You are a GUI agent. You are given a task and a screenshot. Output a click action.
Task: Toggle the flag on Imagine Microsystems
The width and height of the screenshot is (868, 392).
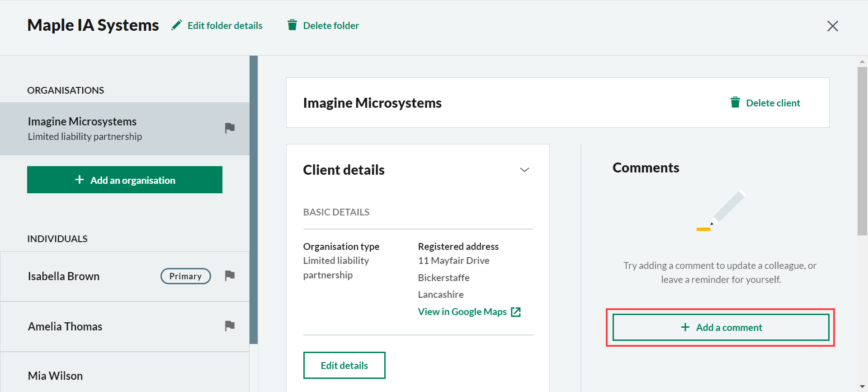230,128
